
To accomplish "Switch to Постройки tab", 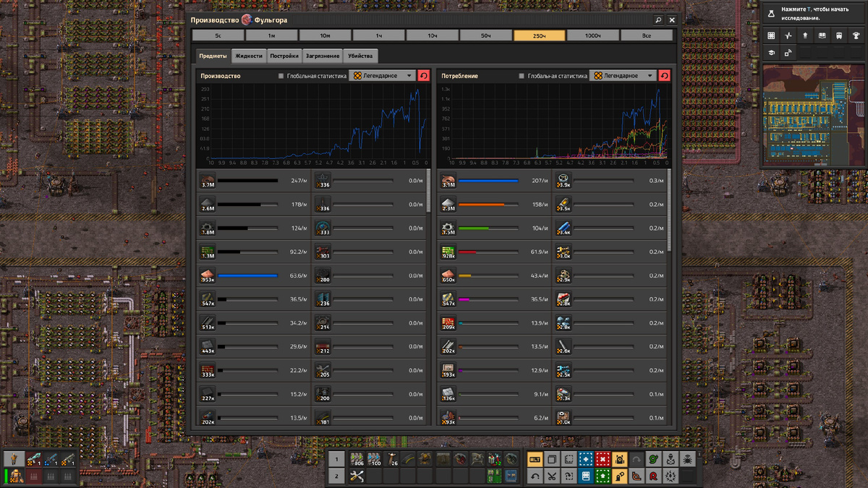I will [x=284, y=56].
